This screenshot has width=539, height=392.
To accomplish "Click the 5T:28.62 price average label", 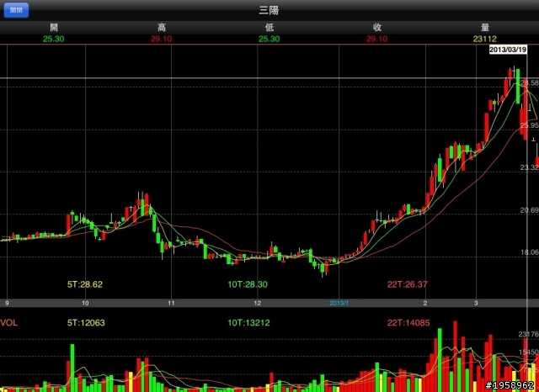I will (x=85, y=284).
